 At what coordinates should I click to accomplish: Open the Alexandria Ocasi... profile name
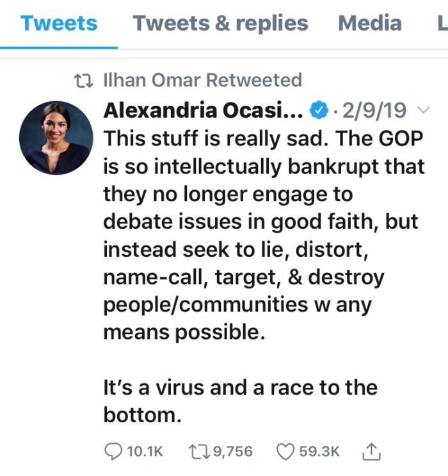(202, 111)
